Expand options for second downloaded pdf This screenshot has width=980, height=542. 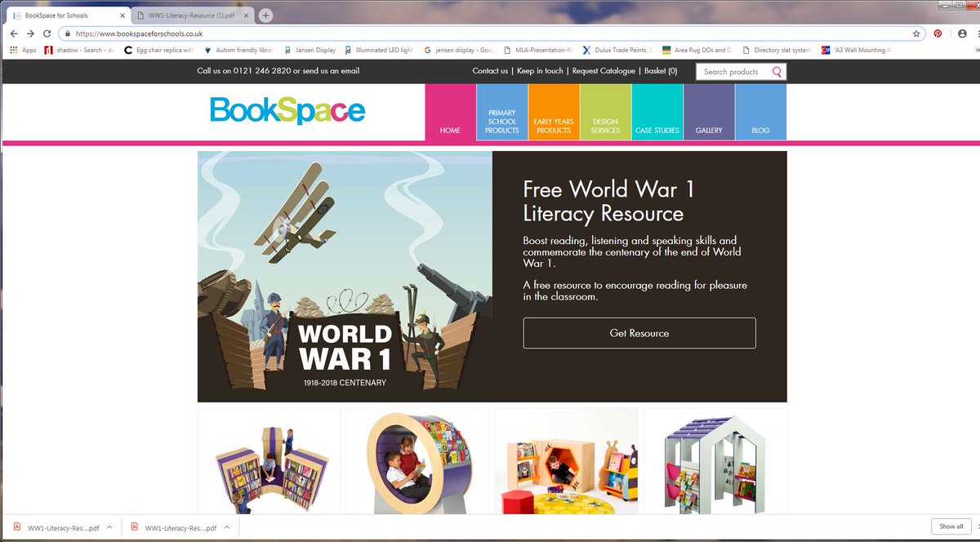[x=227, y=528]
